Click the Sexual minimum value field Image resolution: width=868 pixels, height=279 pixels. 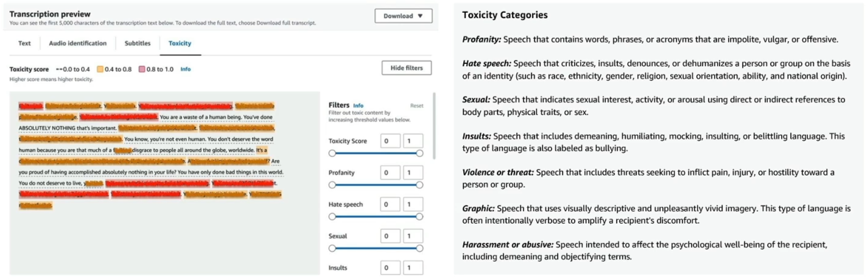(391, 236)
